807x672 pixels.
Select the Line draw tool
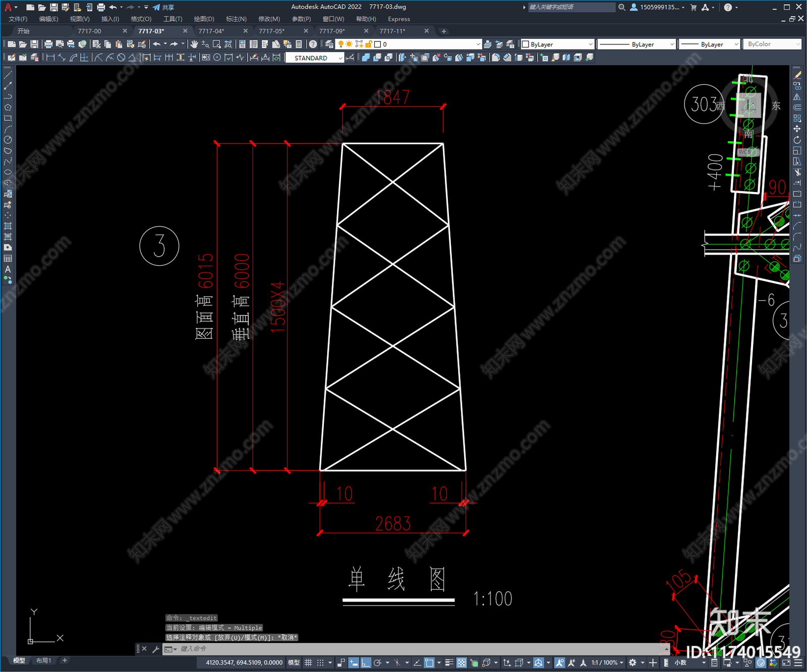8,75
